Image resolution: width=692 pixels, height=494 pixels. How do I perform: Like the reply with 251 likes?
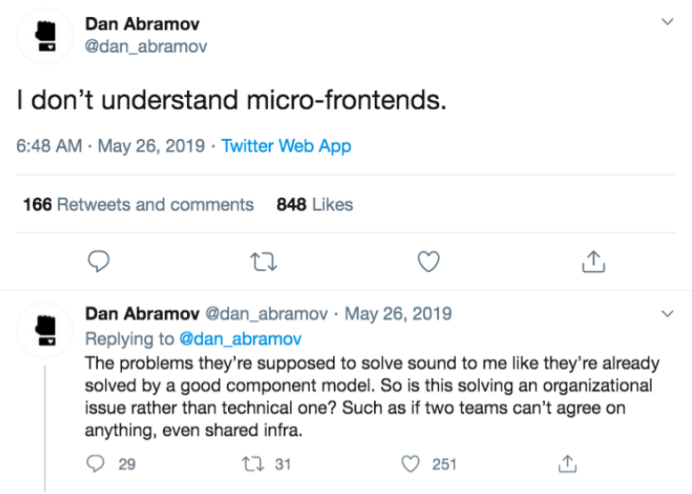(x=410, y=464)
